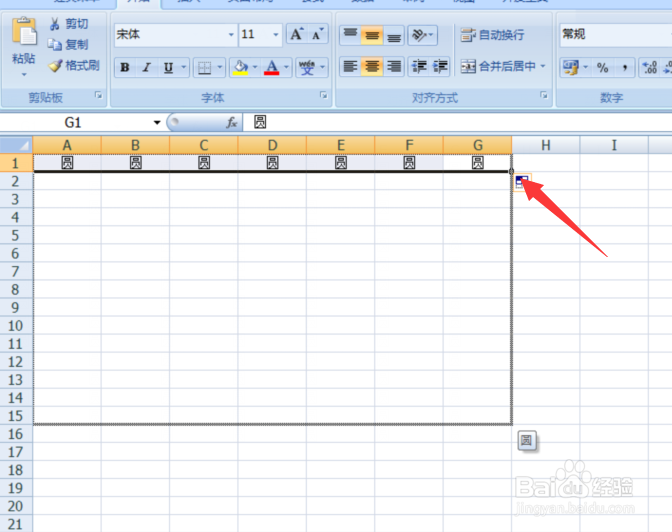This screenshot has width=672, height=532.
Task: Click cell C1 containing 圆
Action: click(204, 163)
